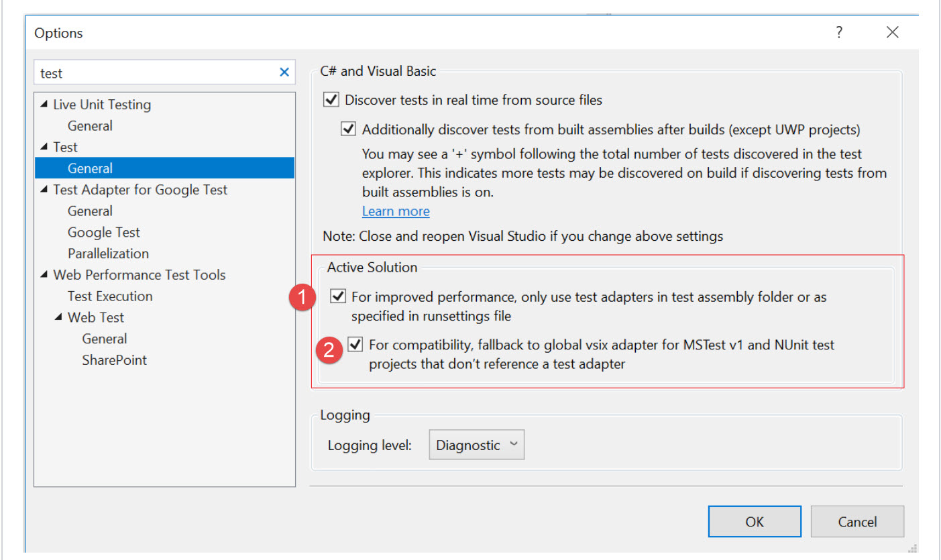Image resolution: width=941 pixels, height=560 pixels.
Task: Clear the search box with the X icon
Action: 284,72
